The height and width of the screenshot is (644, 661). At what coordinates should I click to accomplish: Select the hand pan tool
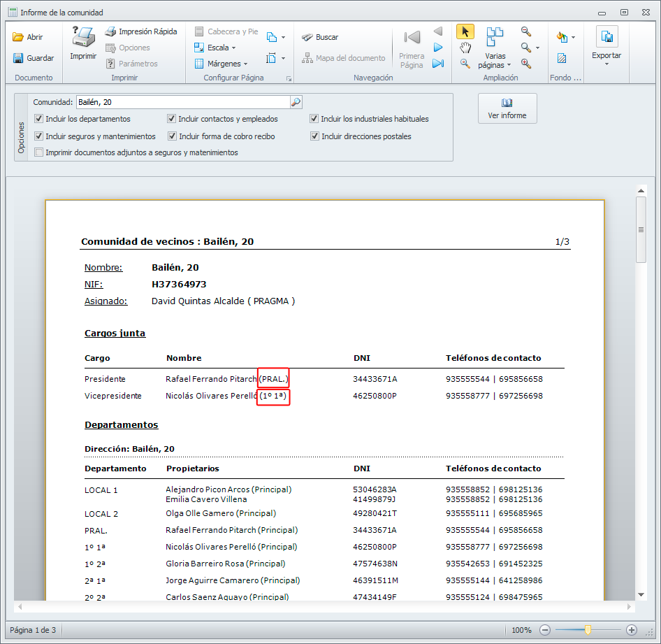coord(465,48)
